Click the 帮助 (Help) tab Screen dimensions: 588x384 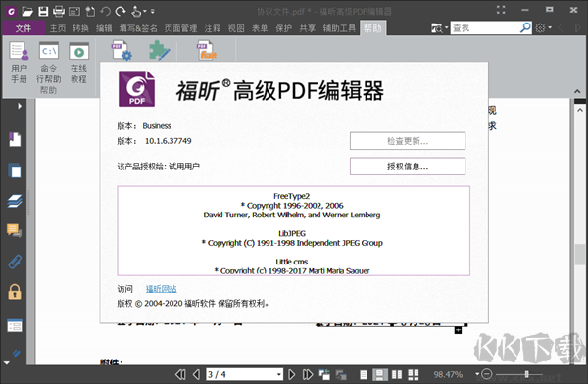372,28
